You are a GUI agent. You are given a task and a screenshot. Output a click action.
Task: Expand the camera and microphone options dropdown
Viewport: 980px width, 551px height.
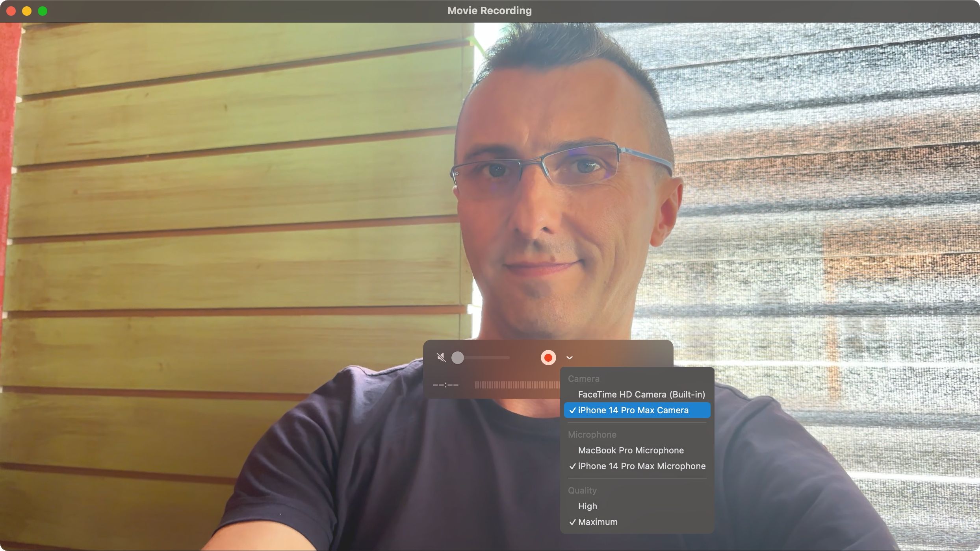569,357
